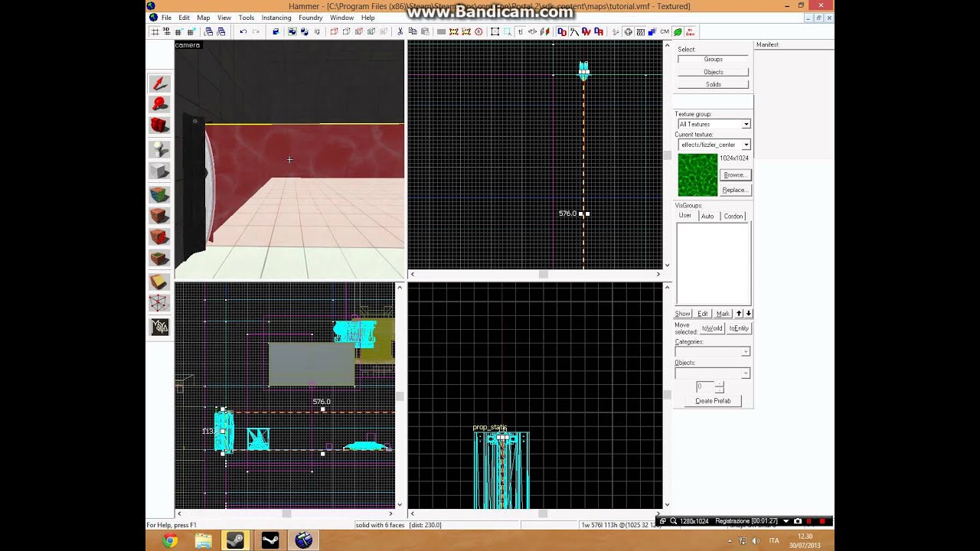Click the Carve toolbar icon

coord(275,31)
